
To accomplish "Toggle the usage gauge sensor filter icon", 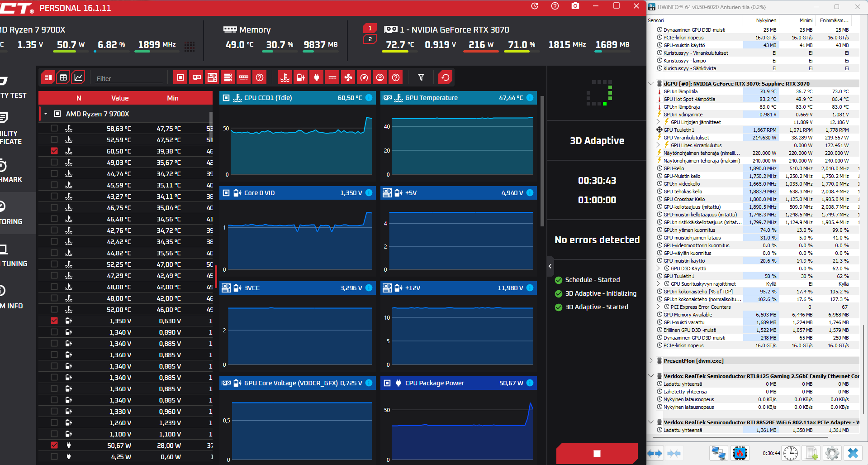I will pos(380,77).
